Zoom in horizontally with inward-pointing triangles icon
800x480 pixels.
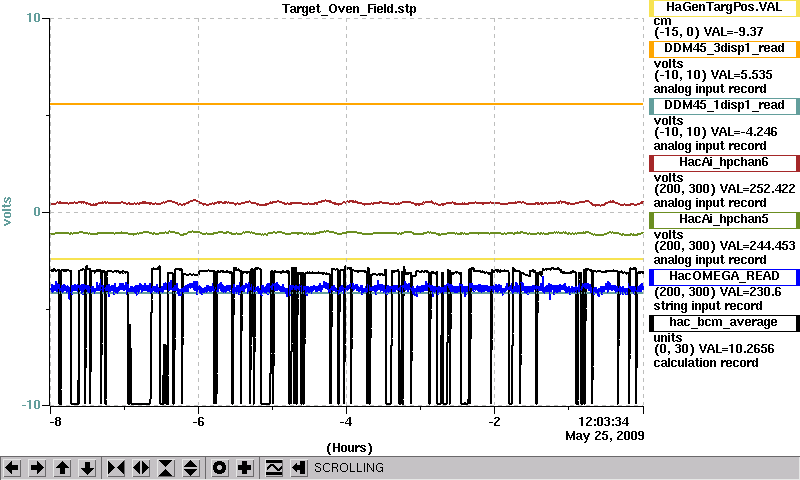(x=116, y=468)
